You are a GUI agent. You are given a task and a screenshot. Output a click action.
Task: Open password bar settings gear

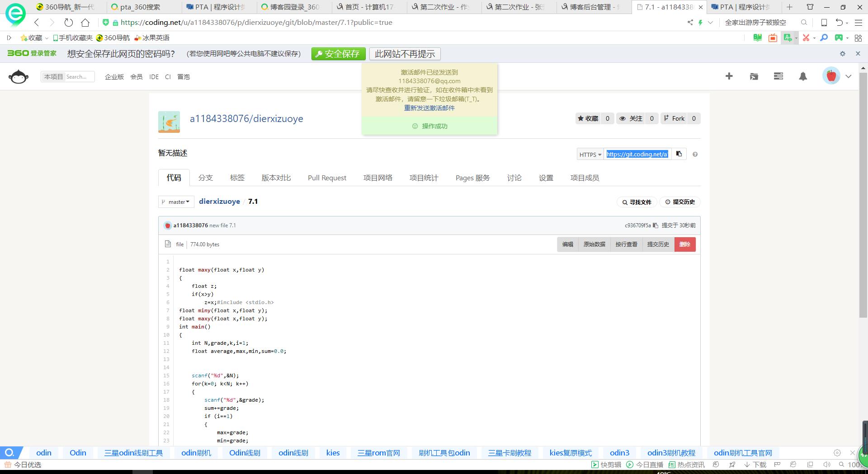[x=843, y=54]
